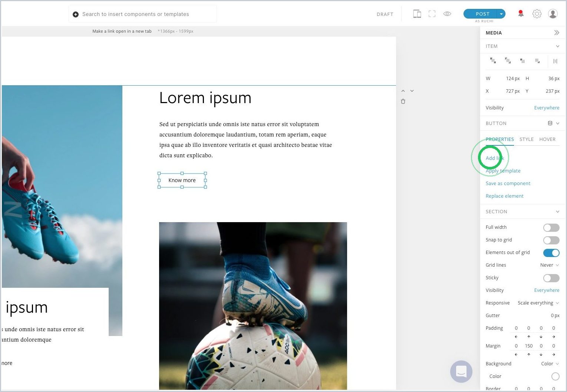Move the section up with the arrow
The image size is (567, 392).
[x=403, y=91]
